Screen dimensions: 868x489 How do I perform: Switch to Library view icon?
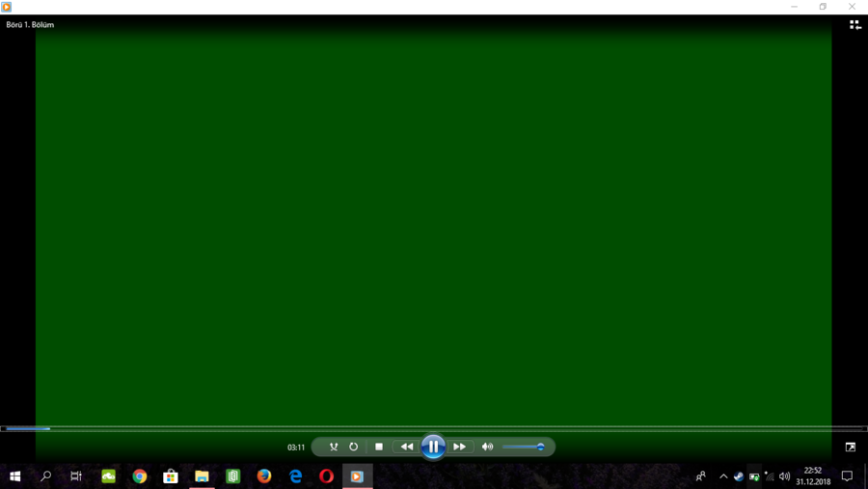tap(854, 25)
